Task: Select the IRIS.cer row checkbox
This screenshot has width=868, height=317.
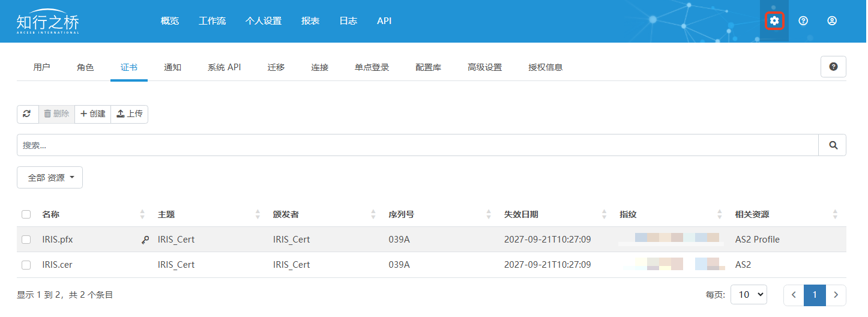Action: point(26,265)
